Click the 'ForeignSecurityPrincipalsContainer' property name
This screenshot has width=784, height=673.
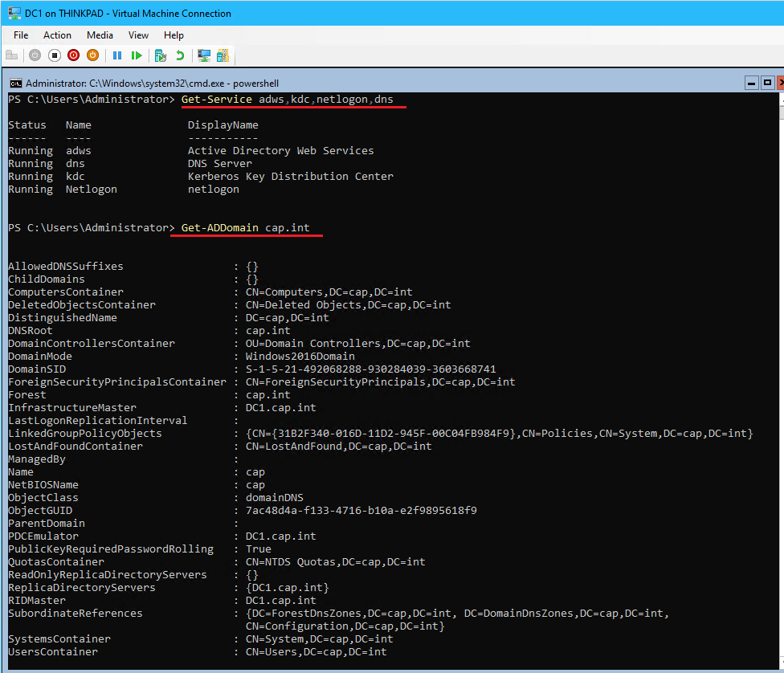117,382
